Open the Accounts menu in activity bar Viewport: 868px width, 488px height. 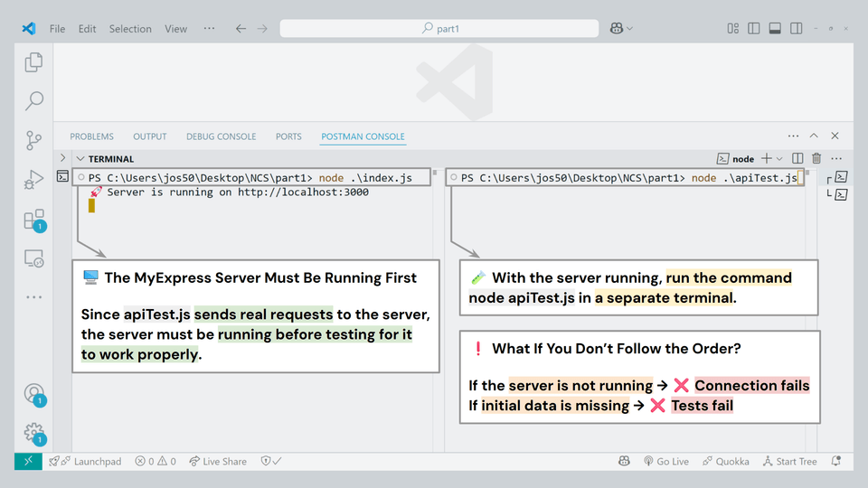tap(34, 394)
